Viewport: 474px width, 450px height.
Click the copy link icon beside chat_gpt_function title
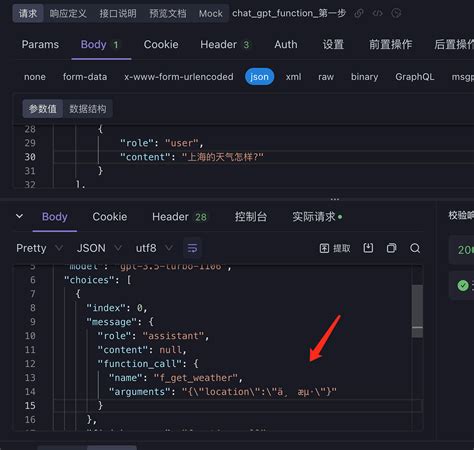coord(359,13)
